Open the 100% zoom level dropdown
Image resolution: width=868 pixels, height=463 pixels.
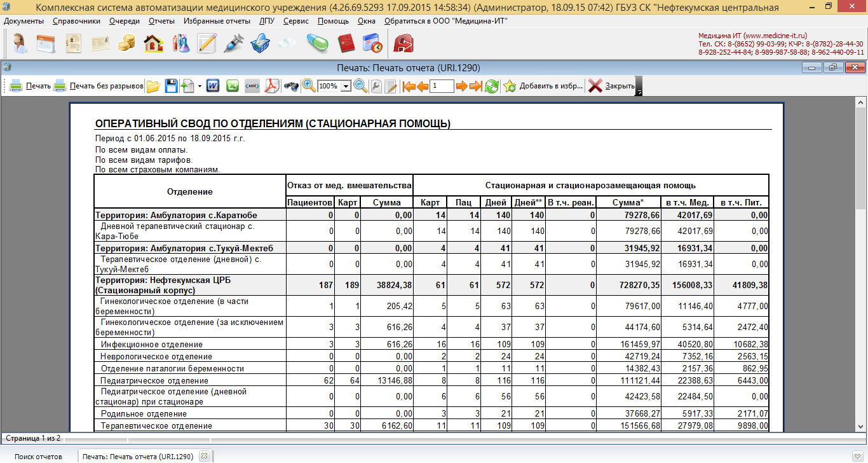[346, 86]
